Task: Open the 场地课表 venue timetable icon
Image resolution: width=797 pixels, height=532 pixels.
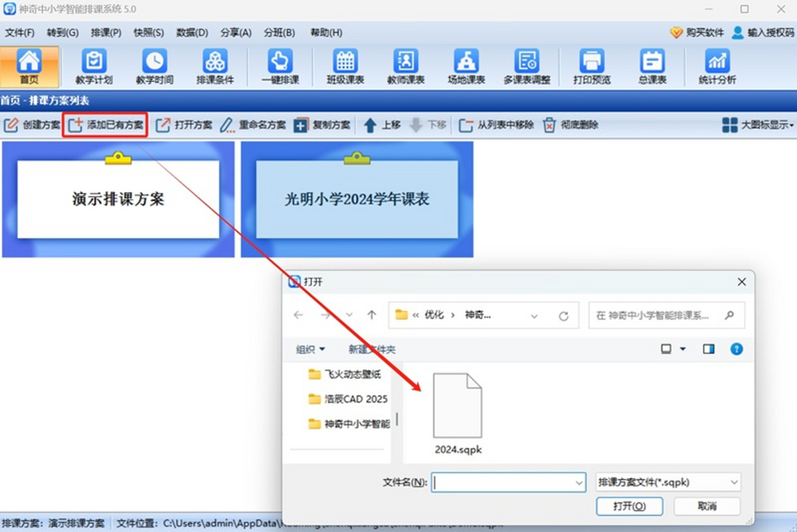Action: 466,67
